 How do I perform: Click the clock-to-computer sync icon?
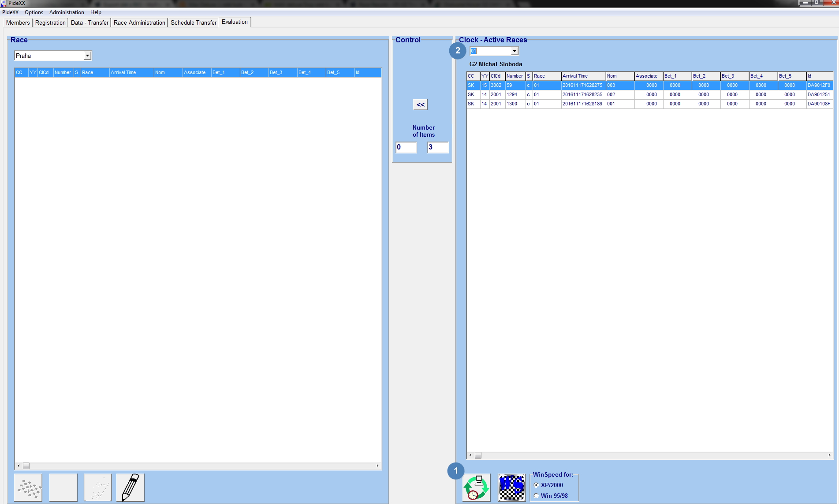pyautogui.click(x=476, y=487)
